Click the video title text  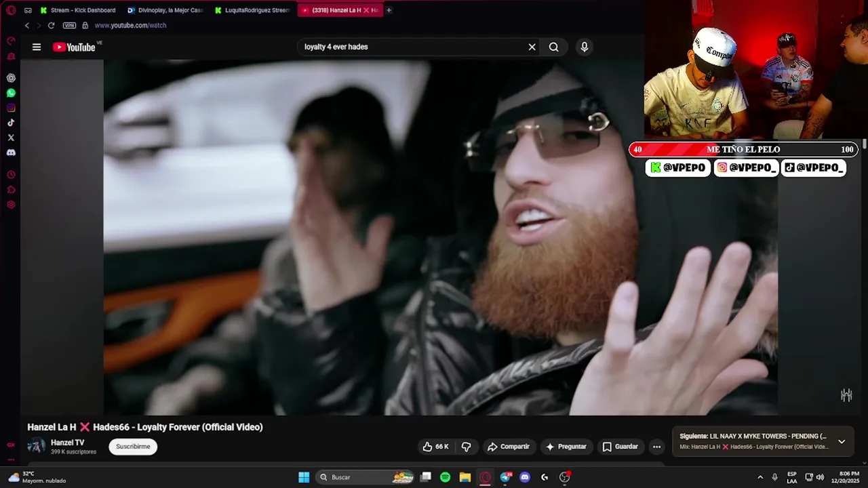click(x=145, y=427)
